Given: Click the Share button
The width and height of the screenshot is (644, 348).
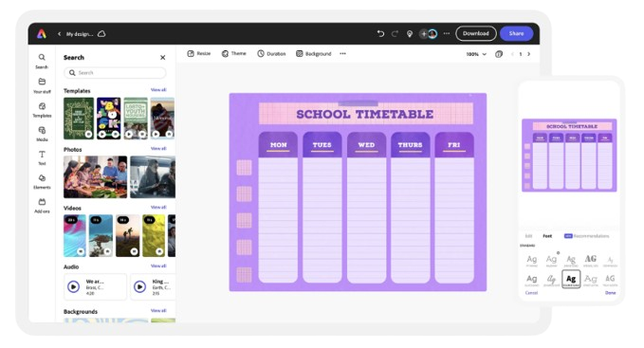Looking at the screenshot, I should [x=516, y=33].
